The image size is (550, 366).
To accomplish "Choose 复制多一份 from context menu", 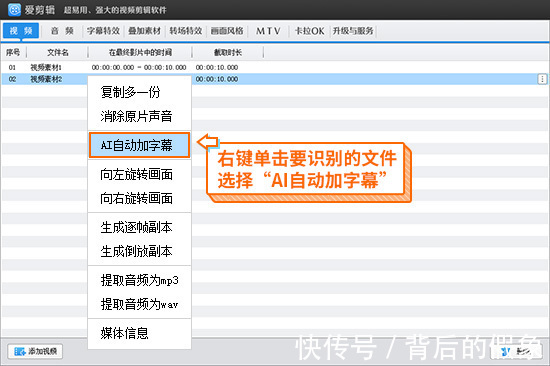I will pyautogui.click(x=139, y=92).
